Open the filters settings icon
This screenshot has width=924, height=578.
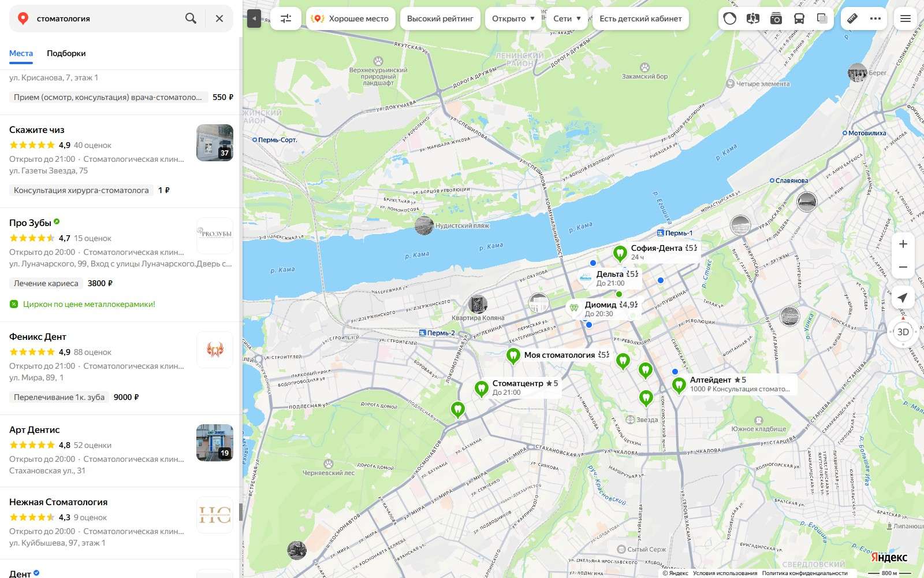tap(286, 18)
